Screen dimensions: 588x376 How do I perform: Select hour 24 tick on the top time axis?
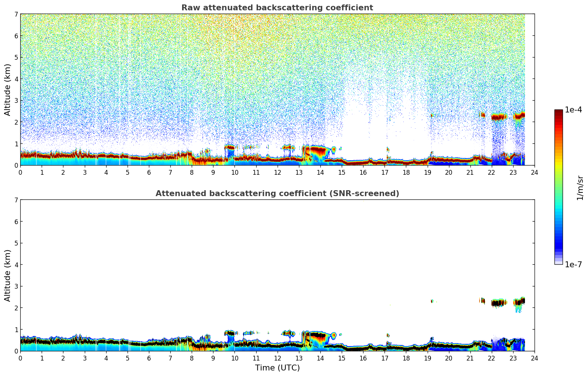[535, 172]
